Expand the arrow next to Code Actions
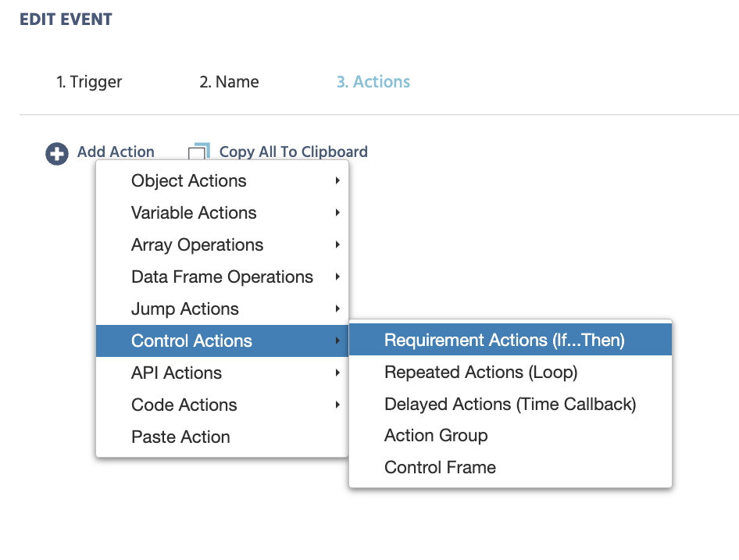 pos(337,405)
